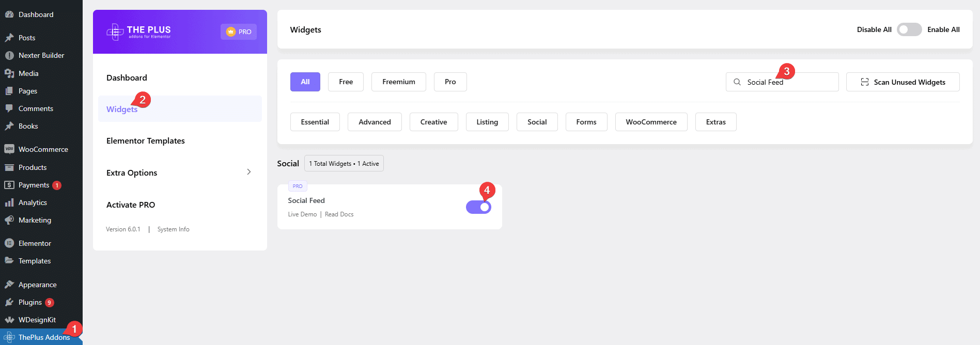The image size is (980, 345).
Task: Expand Extra Options chevron arrow
Action: point(248,172)
